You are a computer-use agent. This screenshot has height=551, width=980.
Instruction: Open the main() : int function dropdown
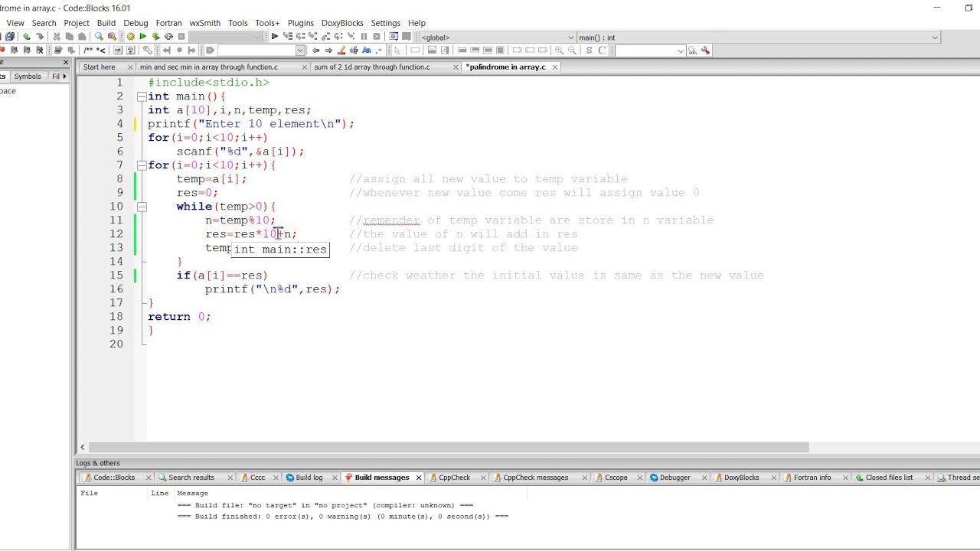click(x=758, y=37)
